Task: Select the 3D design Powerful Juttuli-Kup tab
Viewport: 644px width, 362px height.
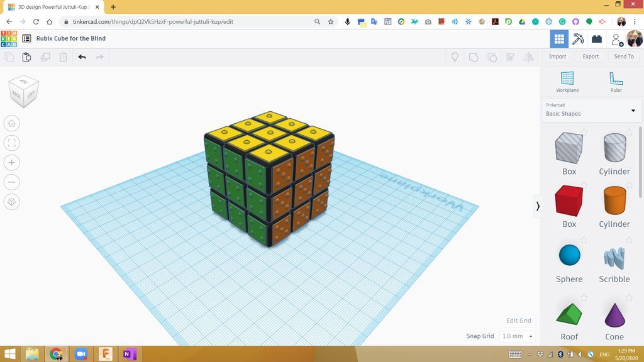Action: [53, 7]
